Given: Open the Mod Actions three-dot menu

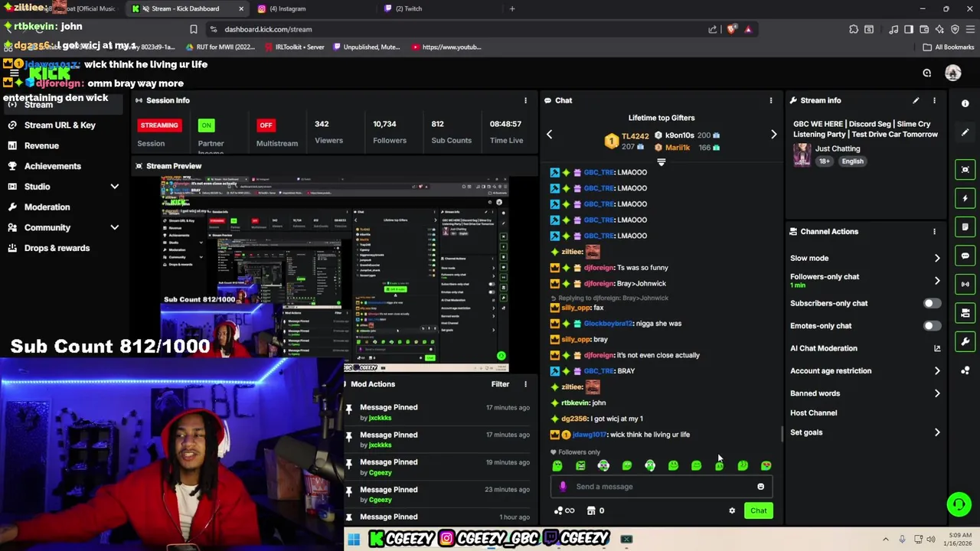Looking at the screenshot, I should point(525,384).
